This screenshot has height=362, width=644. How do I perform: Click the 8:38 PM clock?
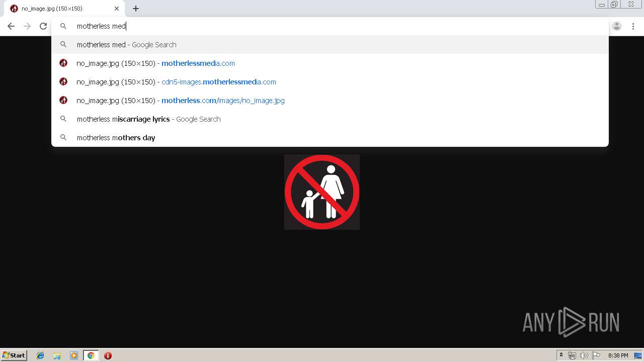coord(618,355)
